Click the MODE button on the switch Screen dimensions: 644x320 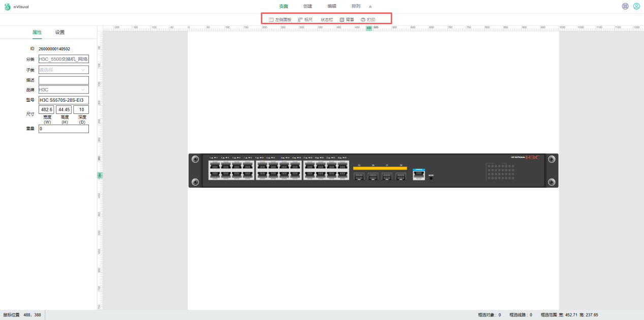coord(431,179)
